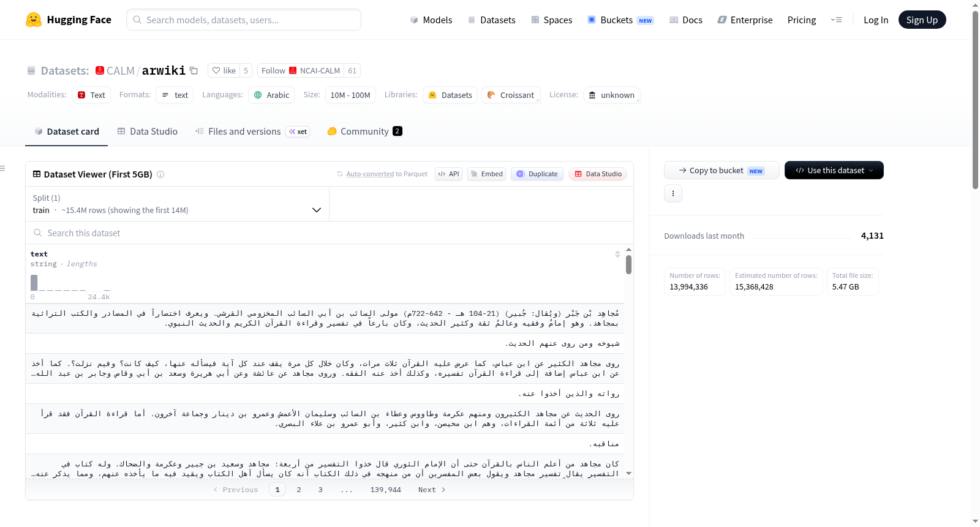
Task: Click Duplicate in the viewer toolbar
Action: tap(537, 174)
